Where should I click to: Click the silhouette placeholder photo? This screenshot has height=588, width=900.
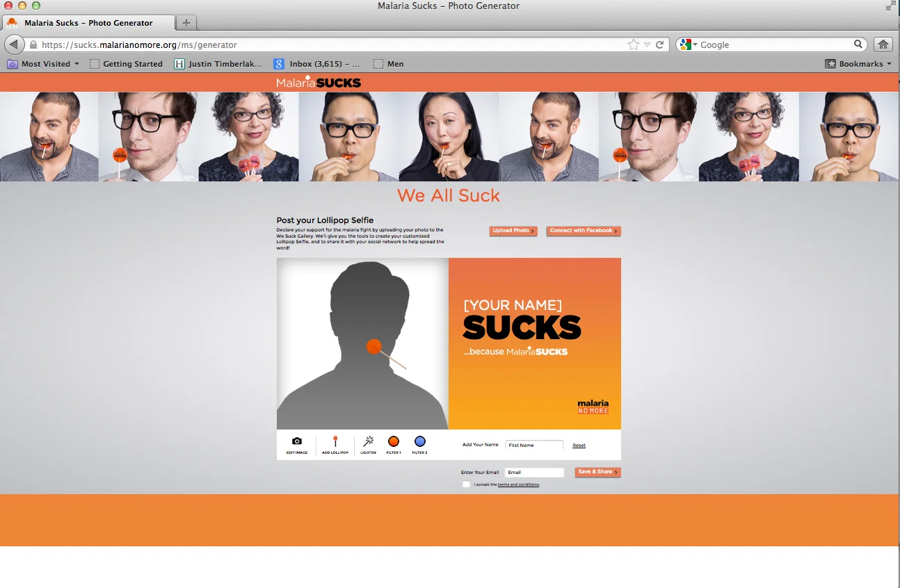coord(362,344)
